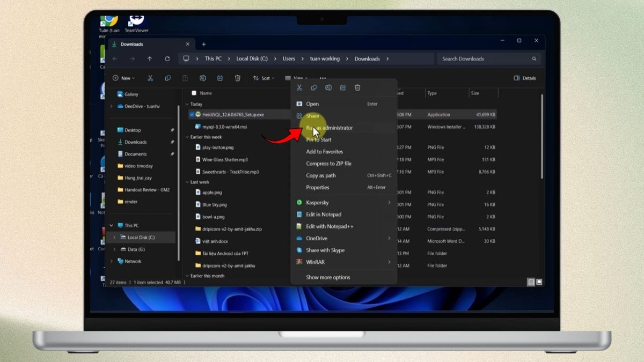Click Users in the address breadcrumb
This screenshot has width=644, height=362.
289,59
